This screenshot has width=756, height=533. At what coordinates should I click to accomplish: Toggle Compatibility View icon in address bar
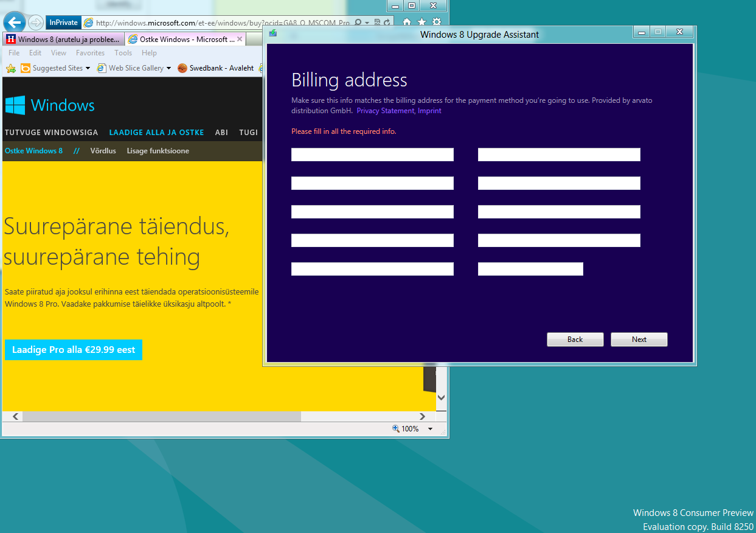click(x=377, y=23)
